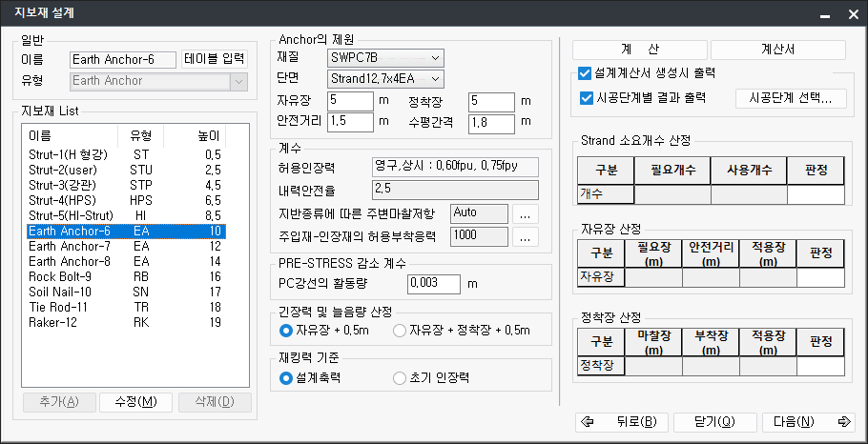The height and width of the screenshot is (444, 868).
Task: Click 시공단계 선택... button
Action: point(791,98)
